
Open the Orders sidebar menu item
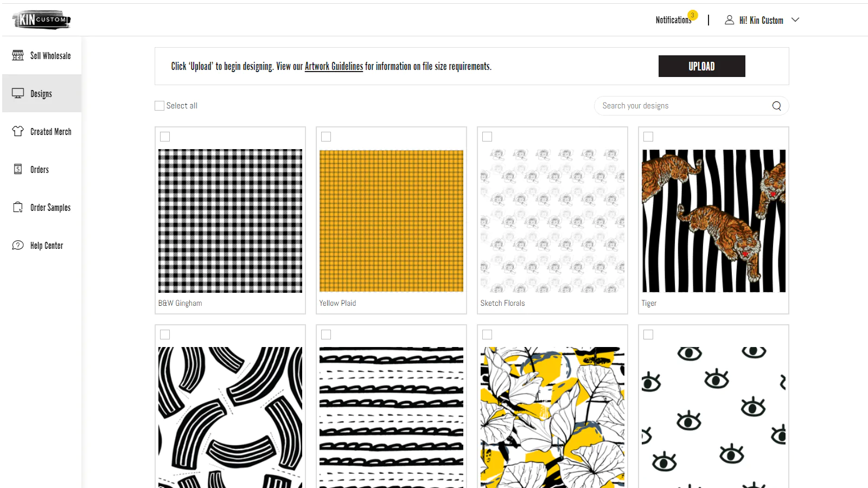click(40, 170)
